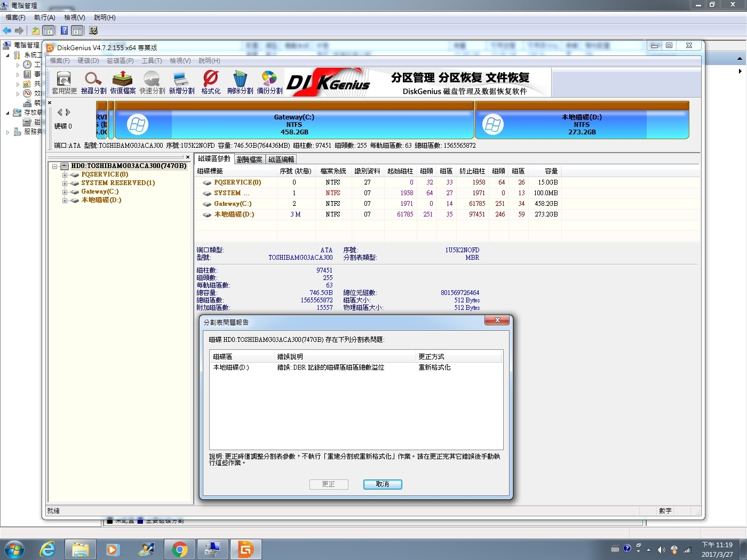
Task: Select the 本地磁碟(D:) error row in dialog
Action: tap(356, 367)
